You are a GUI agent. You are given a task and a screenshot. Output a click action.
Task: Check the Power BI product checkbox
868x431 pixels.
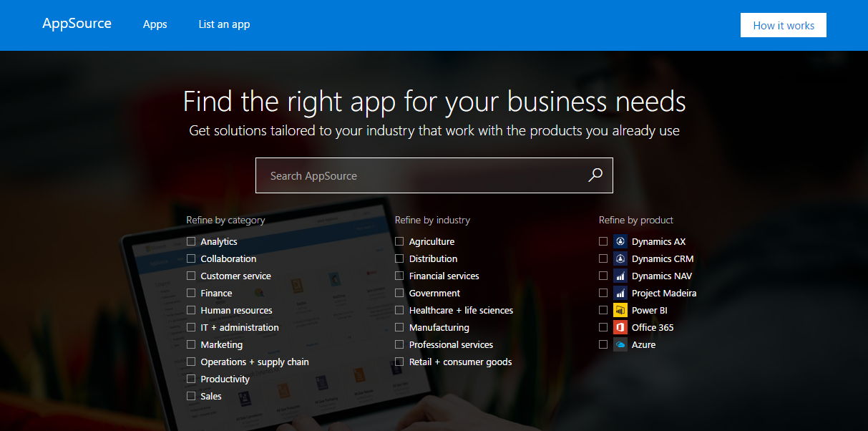pyautogui.click(x=603, y=310)
